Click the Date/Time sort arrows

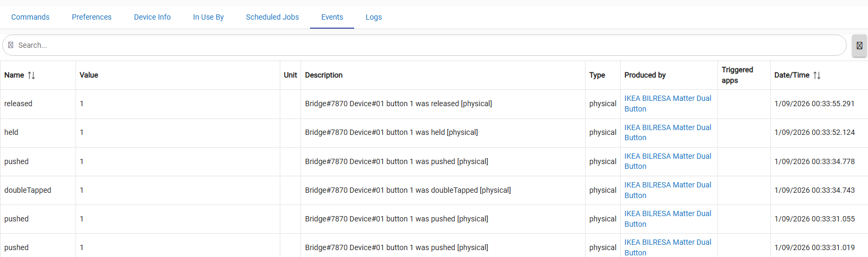pos(817,75)
